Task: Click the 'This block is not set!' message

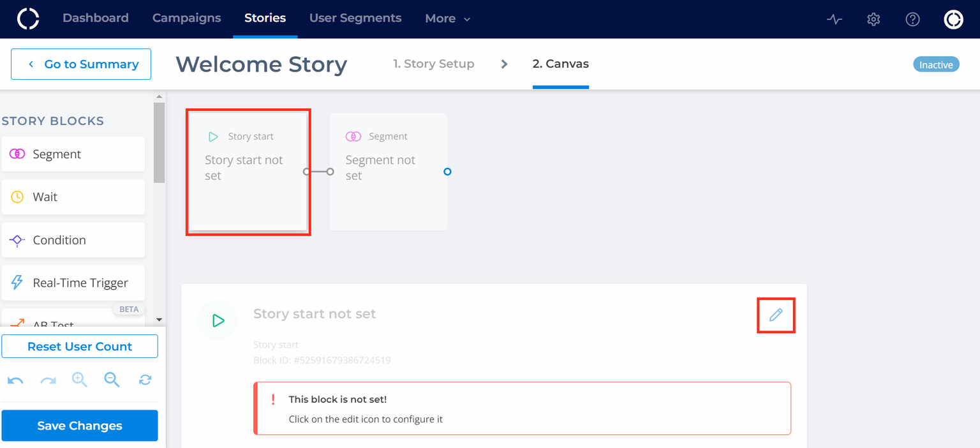Action: 338,399
